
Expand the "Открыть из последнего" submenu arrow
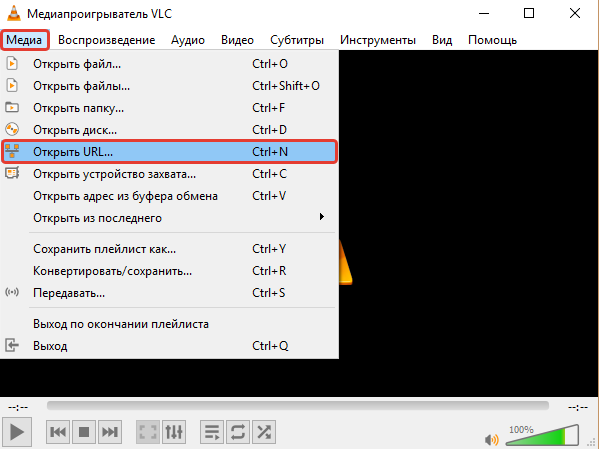point(322,217)
